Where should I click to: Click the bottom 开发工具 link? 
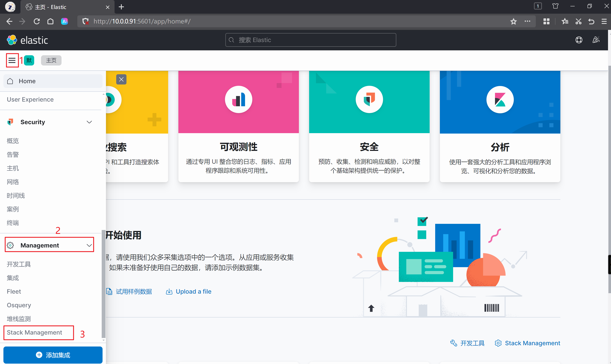pyautogui.click(x=467, y=343)
